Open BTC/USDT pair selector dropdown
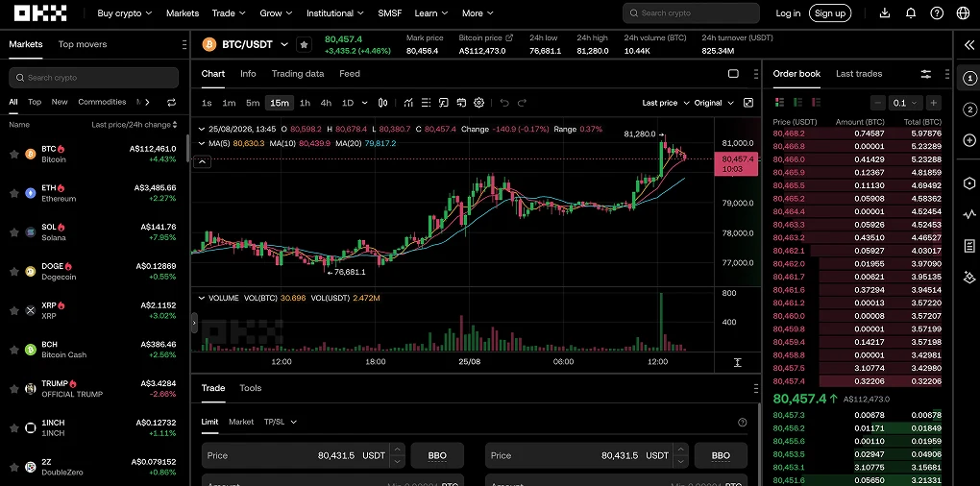The height and width of the screenshot is (486, 980). [x=284, y=44]
